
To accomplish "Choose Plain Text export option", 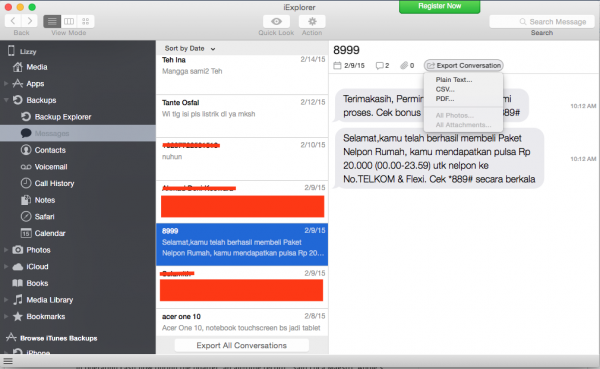I will [x=454, y=80].
